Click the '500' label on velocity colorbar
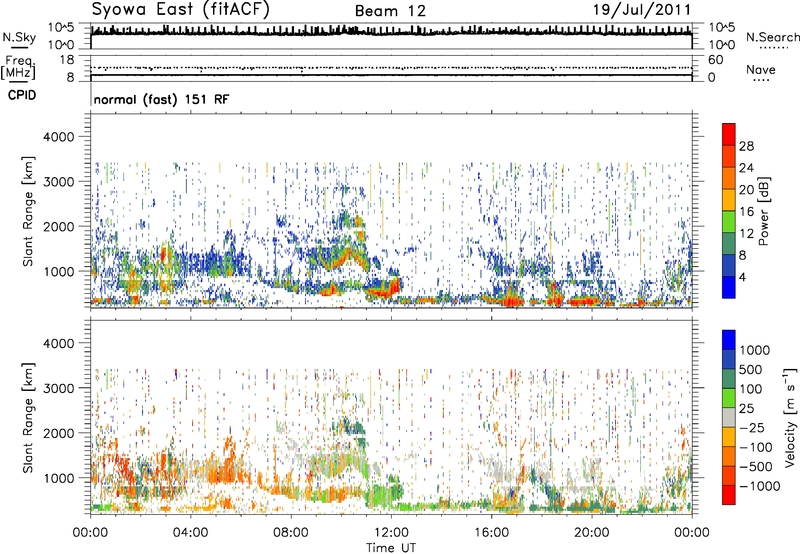This screenshot has width=800, height=554. click(x=750, y=370)
